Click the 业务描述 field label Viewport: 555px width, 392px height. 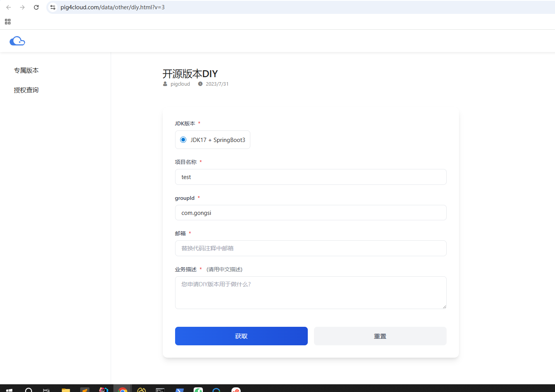(x=186, y=269)
